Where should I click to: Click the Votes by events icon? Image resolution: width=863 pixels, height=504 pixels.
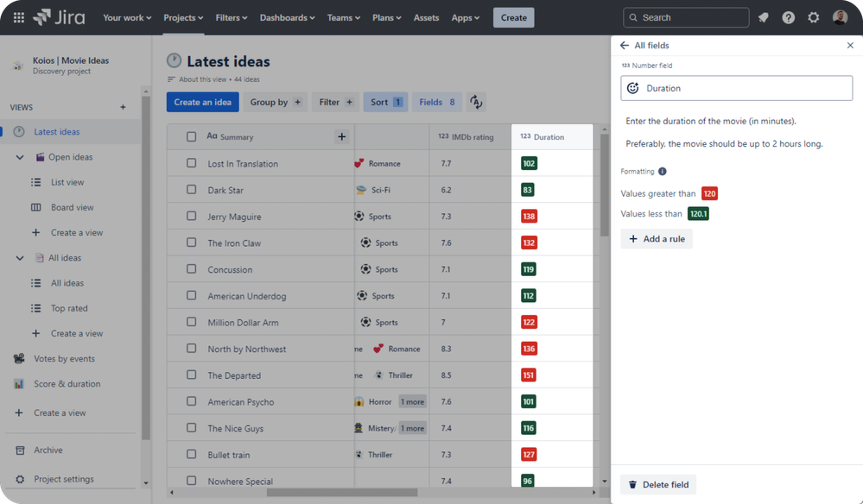pos(19,358)
